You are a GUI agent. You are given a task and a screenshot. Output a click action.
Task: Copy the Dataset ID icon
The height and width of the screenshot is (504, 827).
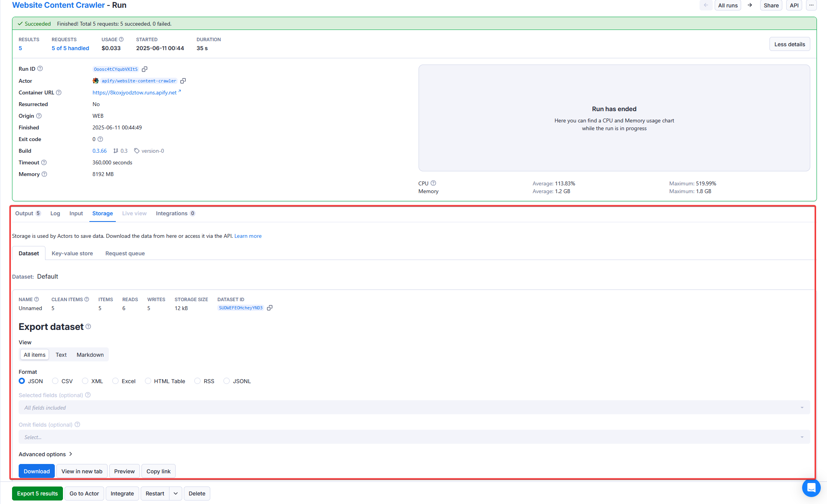[x=270, y=308]
